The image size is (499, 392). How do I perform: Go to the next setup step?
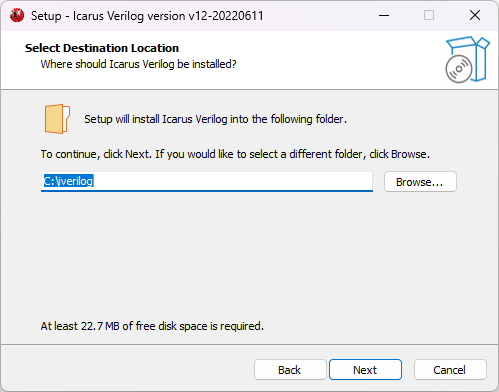(365, 370)
